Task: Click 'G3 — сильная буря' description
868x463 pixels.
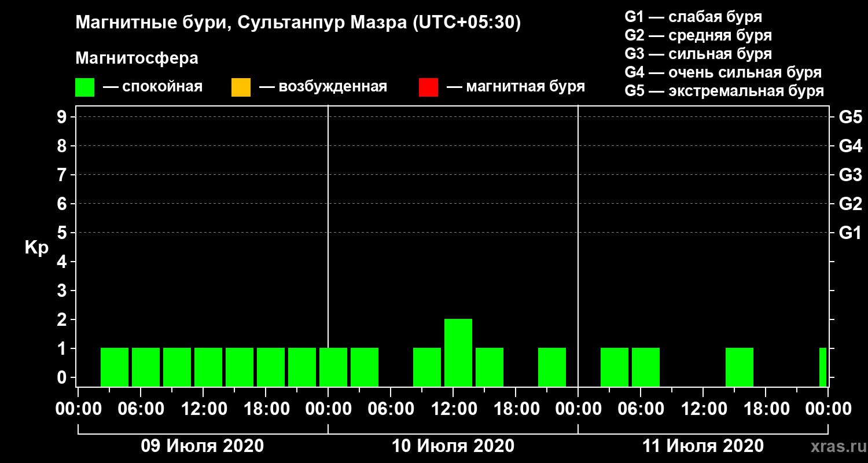Action: (698, 54)
